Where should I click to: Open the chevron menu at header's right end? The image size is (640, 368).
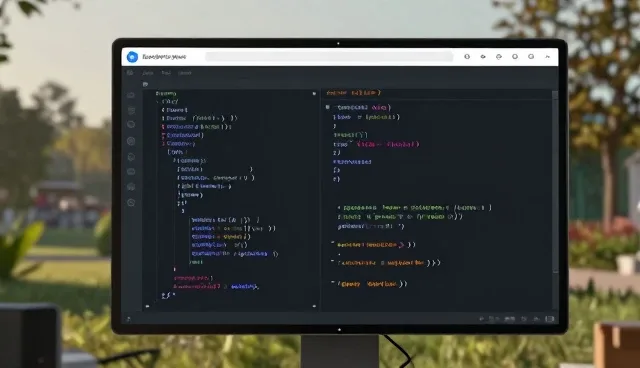point(547,57)
